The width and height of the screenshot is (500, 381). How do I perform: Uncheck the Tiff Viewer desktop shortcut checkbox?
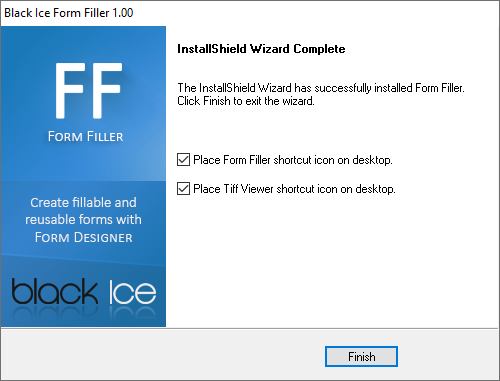[x=183, y=189]
